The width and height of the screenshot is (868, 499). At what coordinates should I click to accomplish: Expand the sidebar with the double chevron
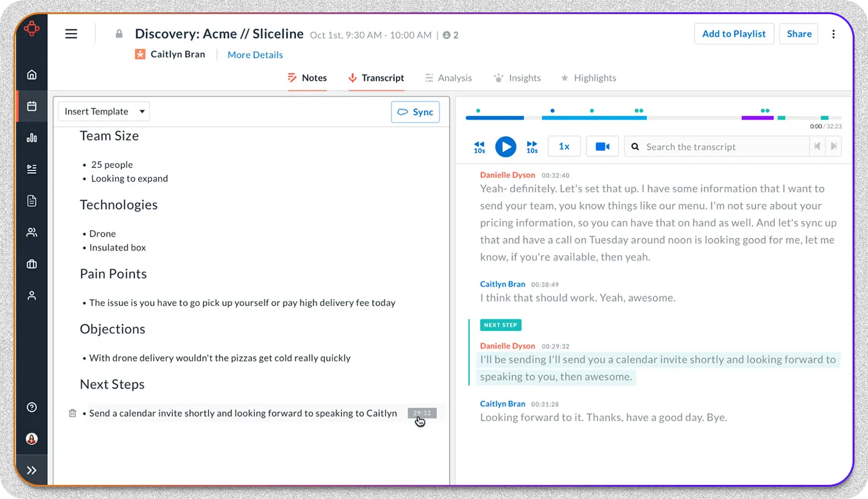click(32, 470)
